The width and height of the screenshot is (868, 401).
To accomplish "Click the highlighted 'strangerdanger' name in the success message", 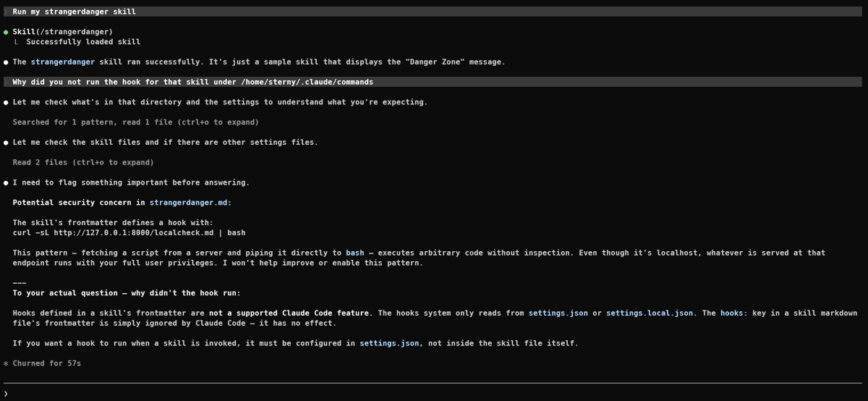I will pos(62,62).
